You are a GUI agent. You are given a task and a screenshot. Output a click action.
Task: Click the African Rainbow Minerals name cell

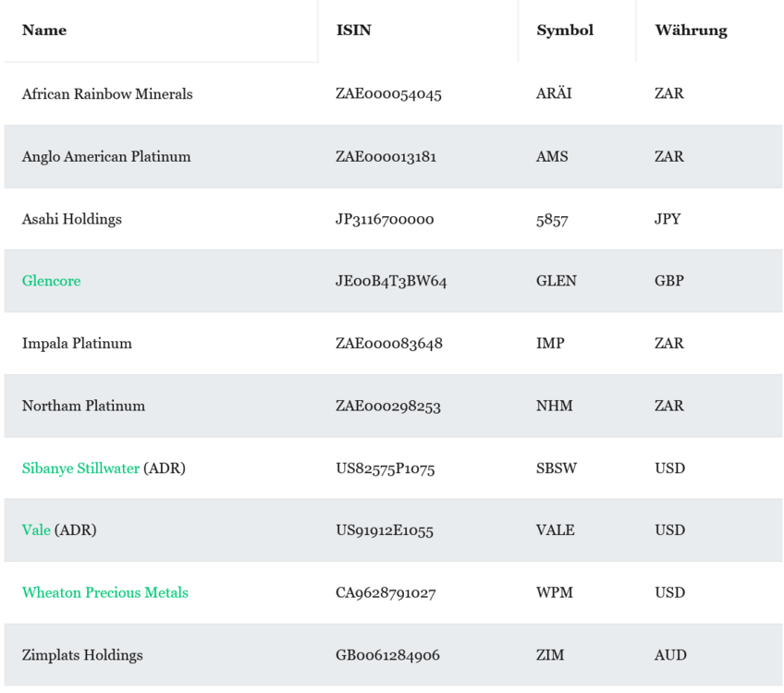click(107, 94)
